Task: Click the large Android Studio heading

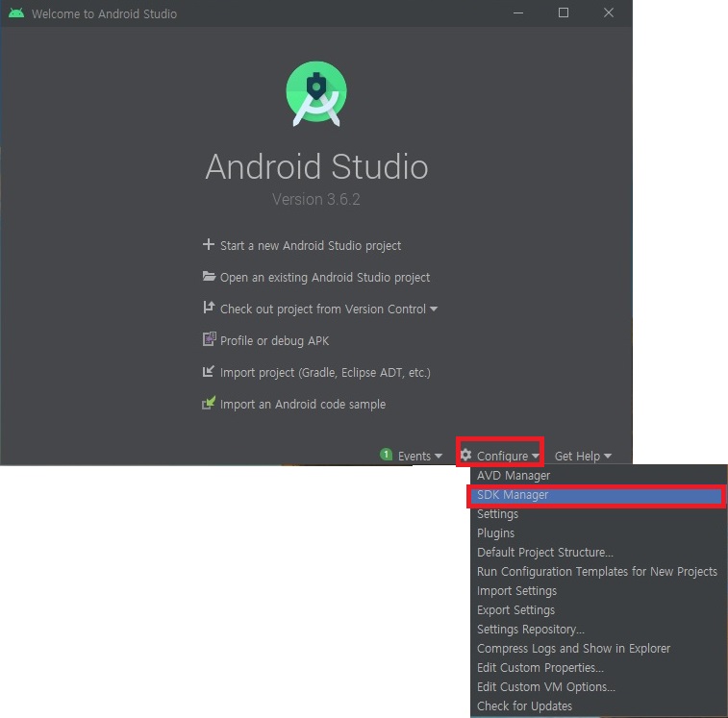Action: tap(316, 166)
